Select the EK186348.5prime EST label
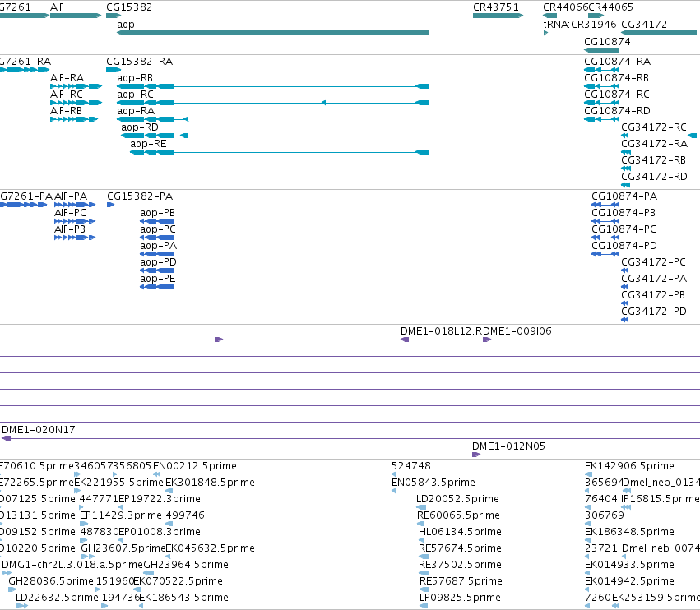This screenshot has width=700, height=610. [629, 533]
